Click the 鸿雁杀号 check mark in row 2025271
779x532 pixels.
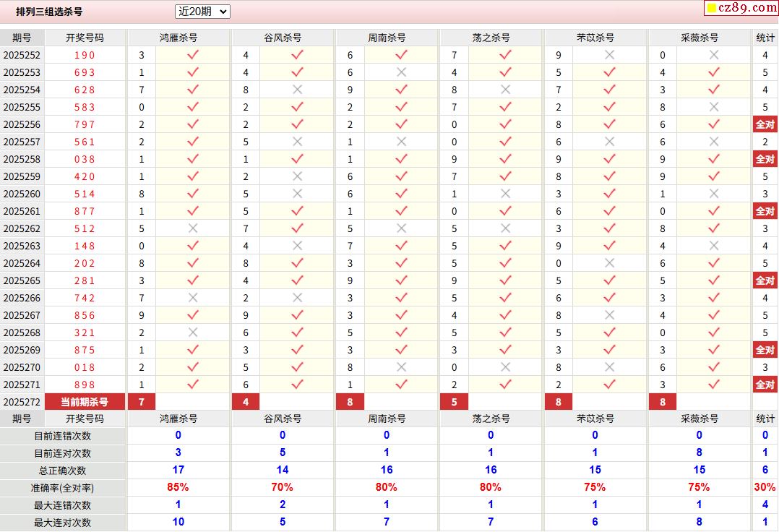click(x=193, y=385)
